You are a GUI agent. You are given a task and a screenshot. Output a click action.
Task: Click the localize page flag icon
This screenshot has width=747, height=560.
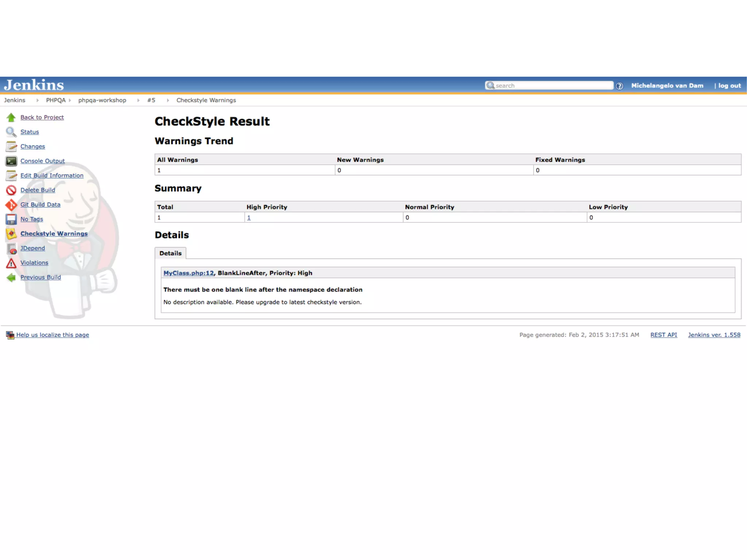pos(10,335)
